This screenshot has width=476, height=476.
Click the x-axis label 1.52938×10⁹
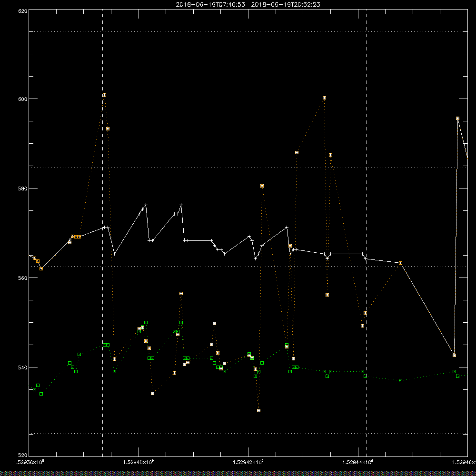tap(29, 462)
